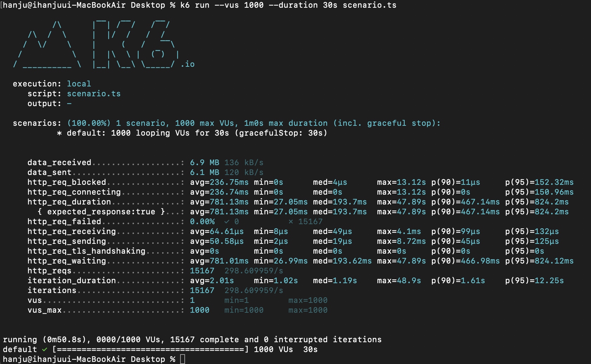Screen dimensions: 591x364
Task: Click the http_reqs label
Action: coord(50,271)
